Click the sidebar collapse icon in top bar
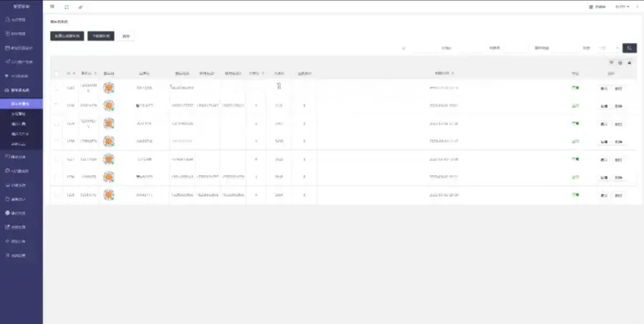 coord(52,6)
